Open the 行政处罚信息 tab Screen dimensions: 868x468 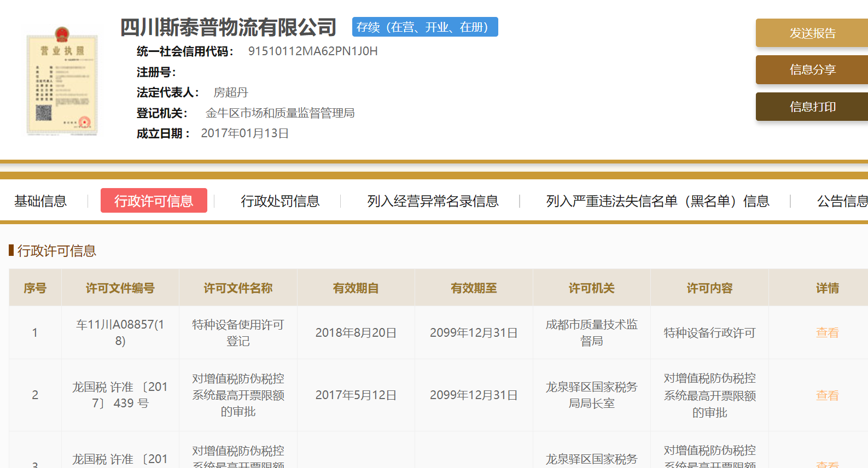click(280, 201)
